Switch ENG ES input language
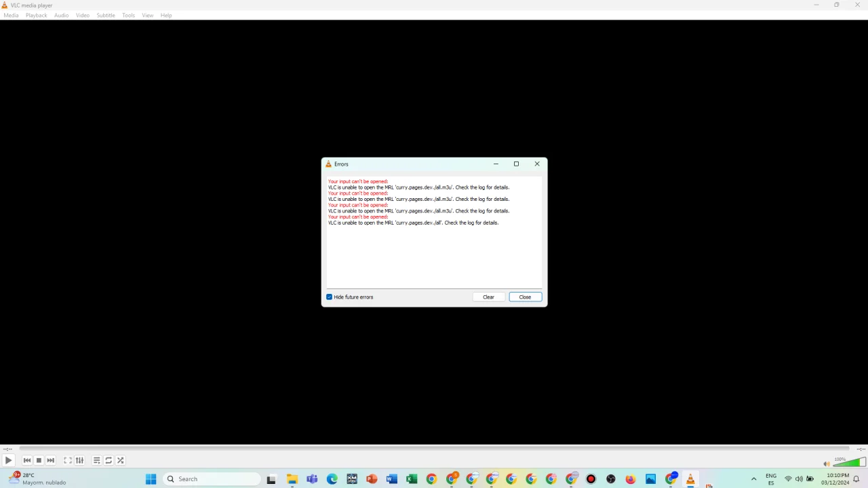Viewport: 868px width, 488px height. tap(771, 479)
